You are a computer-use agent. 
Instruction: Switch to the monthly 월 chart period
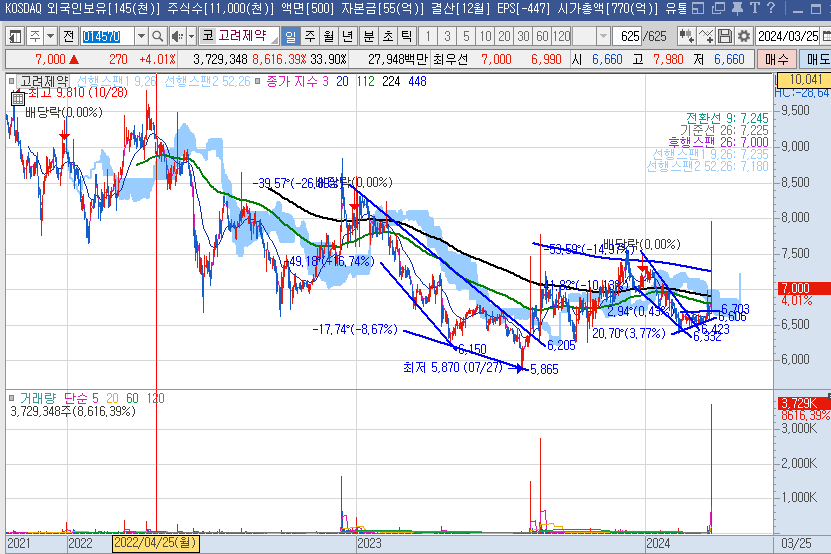pos(329,36)
